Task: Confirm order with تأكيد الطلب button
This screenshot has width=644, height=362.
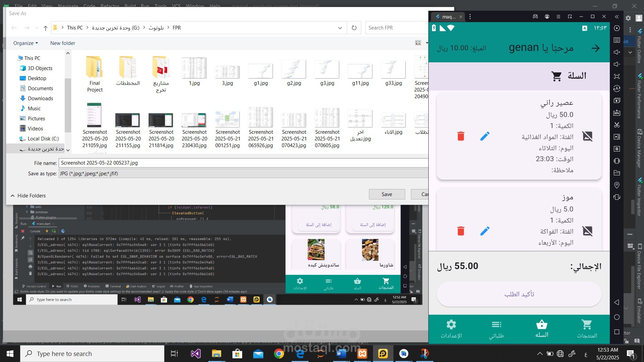Action: [x=519, y=294]
